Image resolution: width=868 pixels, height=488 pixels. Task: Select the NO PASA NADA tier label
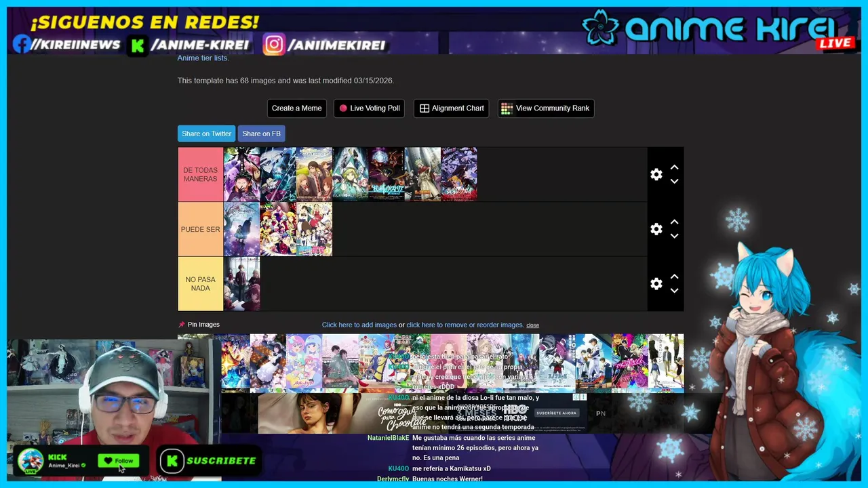[x=200, y=284]
